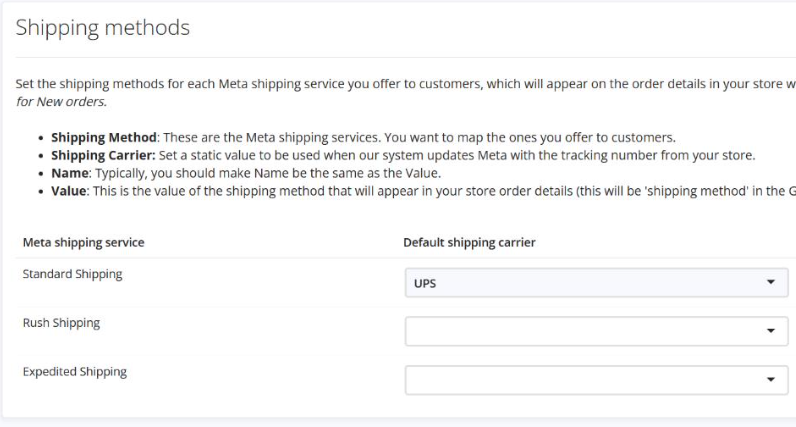Click the Default shipping carrier column header
Image resolution: width=796 pixels, height=427 pixels.
pyautogui.click(x=469, y=241)
